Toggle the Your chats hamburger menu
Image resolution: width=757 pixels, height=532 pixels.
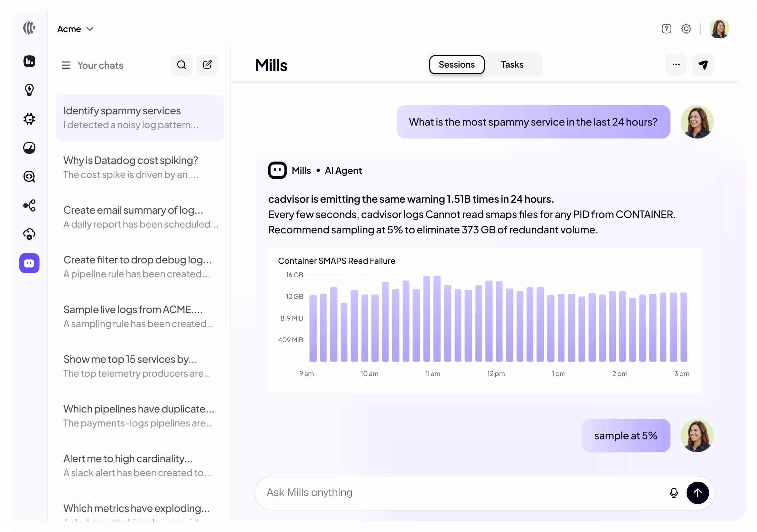click(66, 65)
